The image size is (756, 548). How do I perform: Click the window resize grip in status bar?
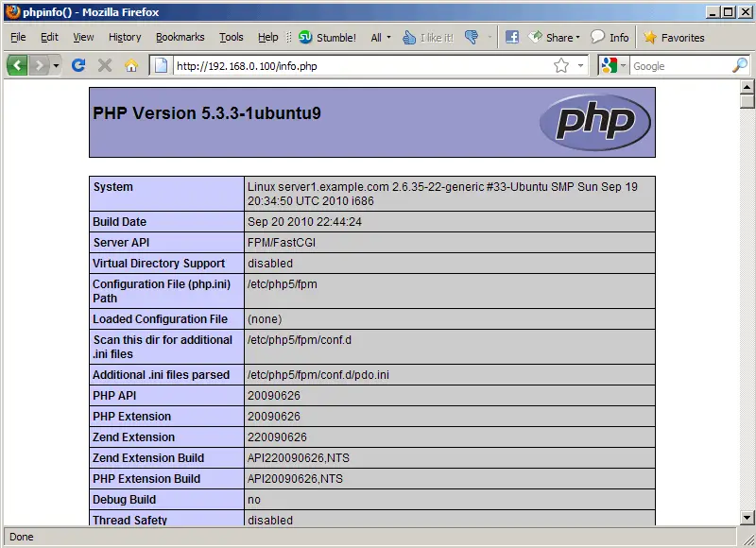coord(747,539)
